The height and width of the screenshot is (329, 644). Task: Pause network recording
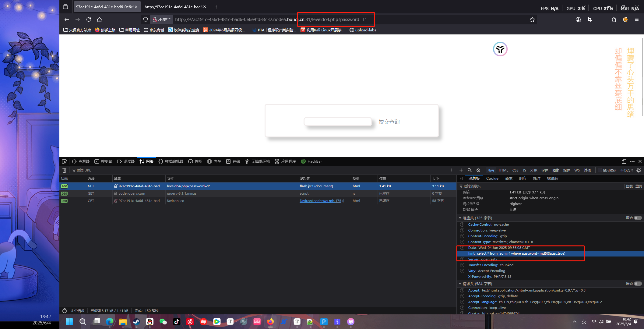(453, 170)
